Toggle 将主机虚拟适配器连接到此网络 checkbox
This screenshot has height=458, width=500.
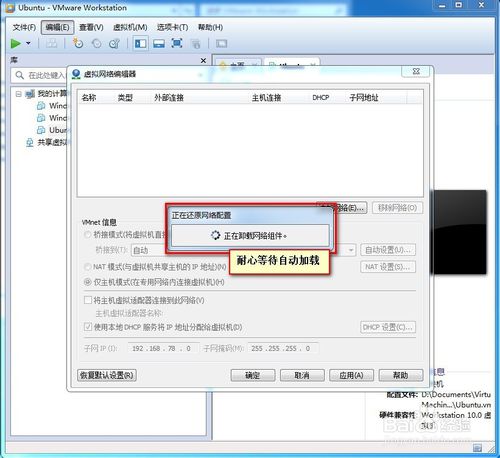pyautogui.click(x=88, y=300)
